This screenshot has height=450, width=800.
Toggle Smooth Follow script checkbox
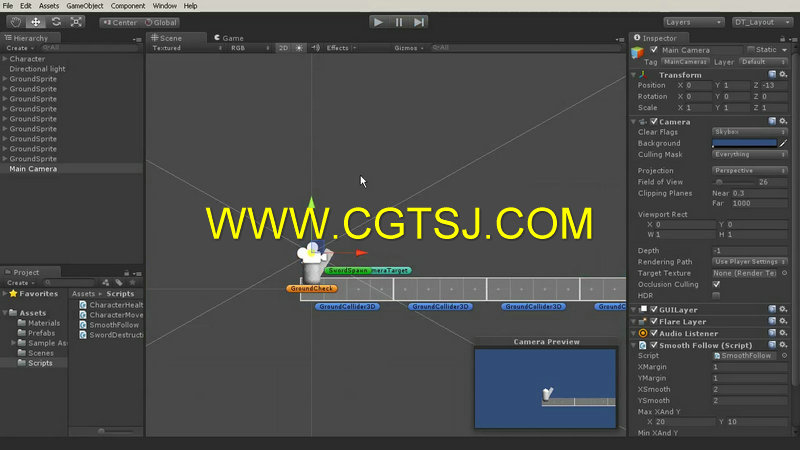pos(654,345)
